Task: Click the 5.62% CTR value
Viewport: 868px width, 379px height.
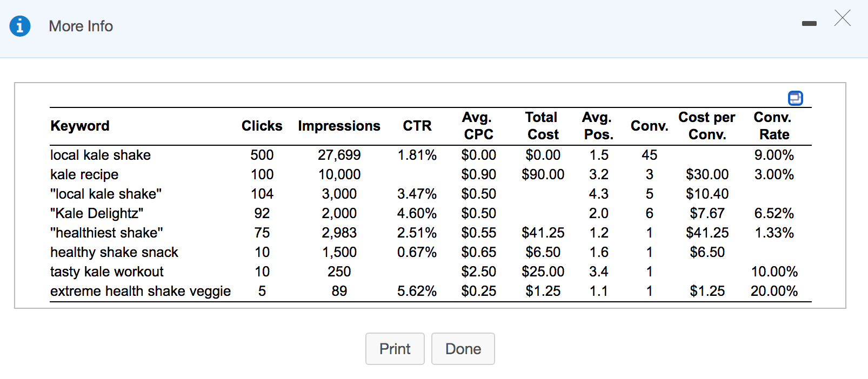Action: click(x=417, y=291)
